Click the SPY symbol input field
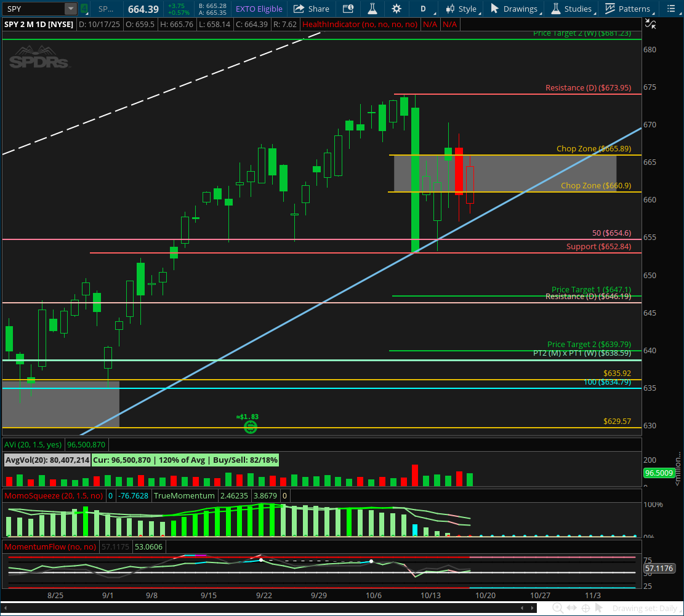Screen dimensions: 684x616 tap(34, 9)
